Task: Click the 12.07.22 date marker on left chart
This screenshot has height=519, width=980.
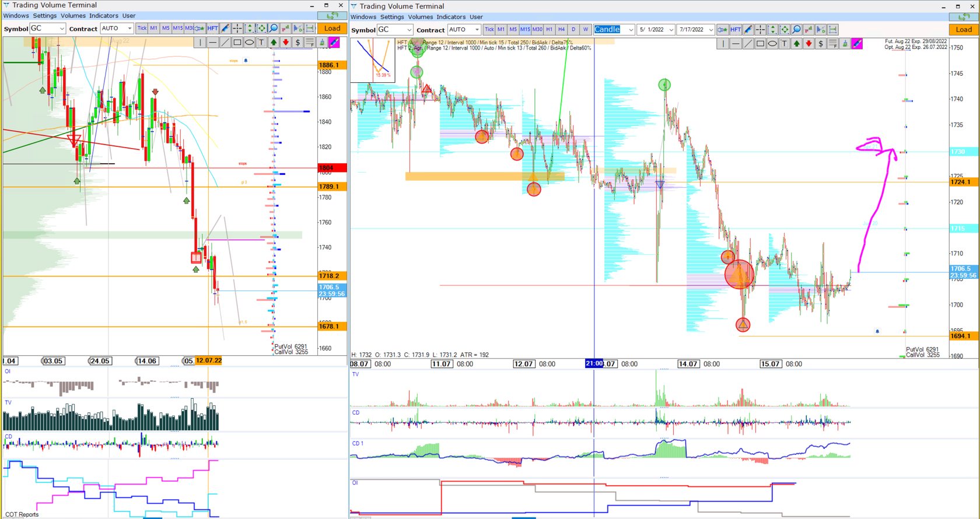Action: pyautogui.click(x=208, y=360)
